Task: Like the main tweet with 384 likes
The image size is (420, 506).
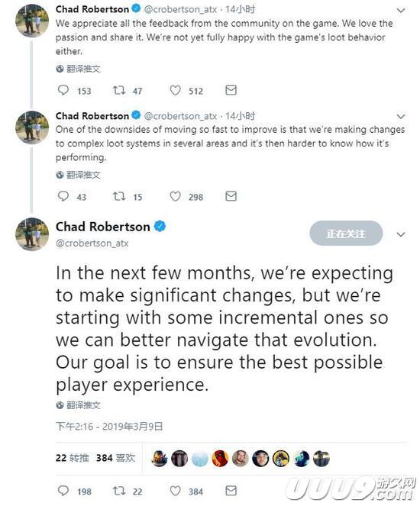Action: [176, 491]
